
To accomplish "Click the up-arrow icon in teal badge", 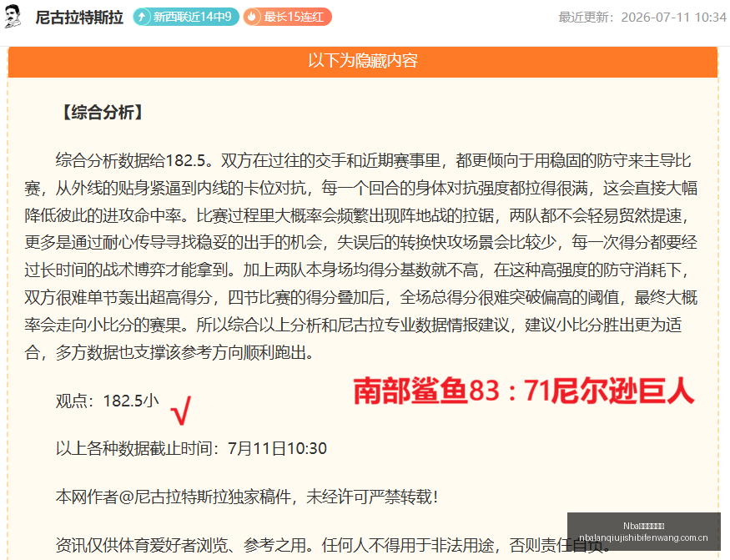I will (x=142, y=17).
